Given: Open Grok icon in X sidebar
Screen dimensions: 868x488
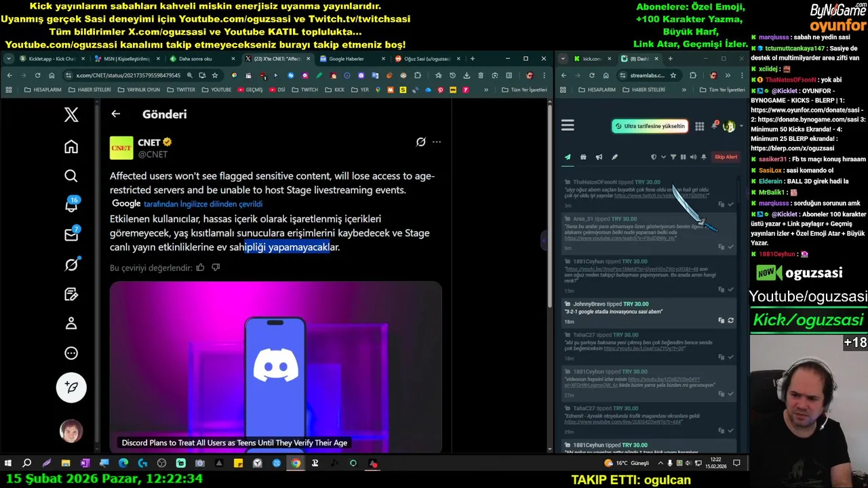Looking at the screenshot, I should click(71, 265).
